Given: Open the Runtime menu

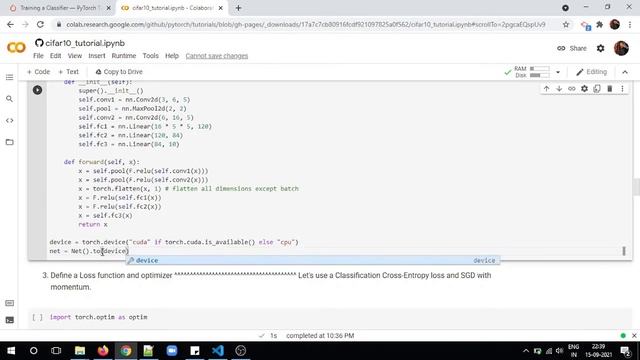Looking at the screenshot, I should [124, 56].
